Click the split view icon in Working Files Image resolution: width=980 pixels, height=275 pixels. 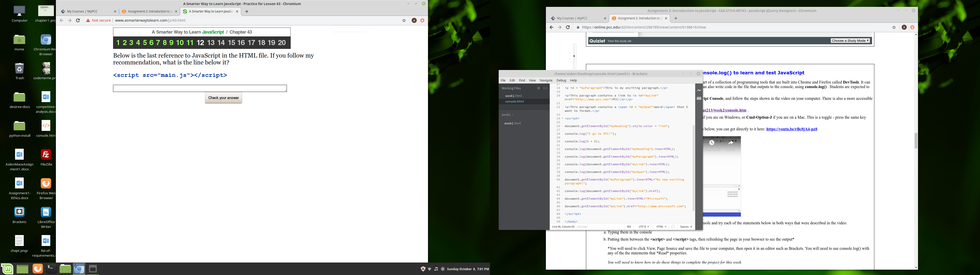(x=545, y=88)
